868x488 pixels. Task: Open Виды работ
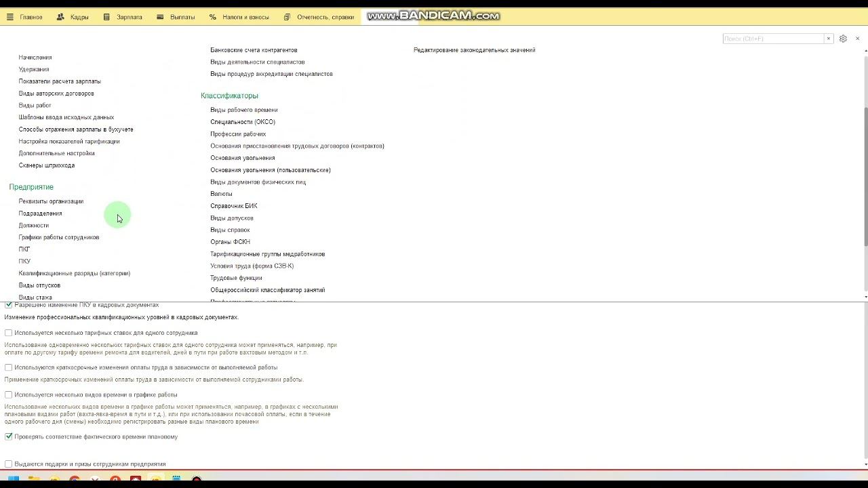(x=35, y=106)
